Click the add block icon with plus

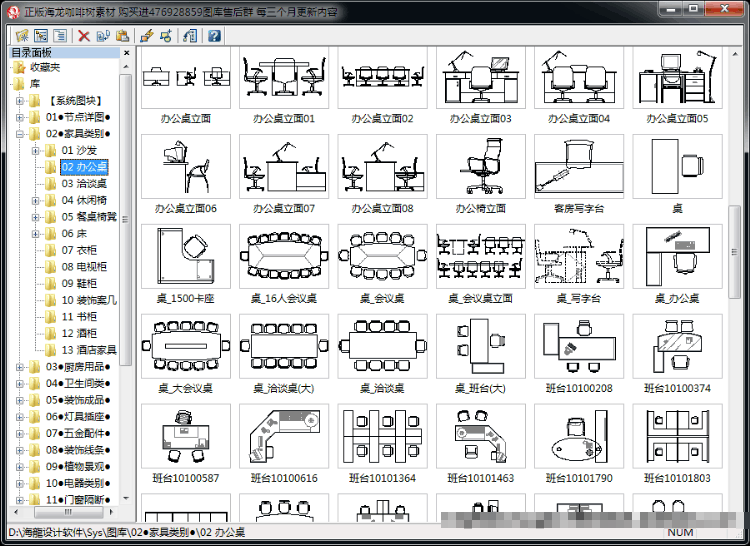click(166, 36)
